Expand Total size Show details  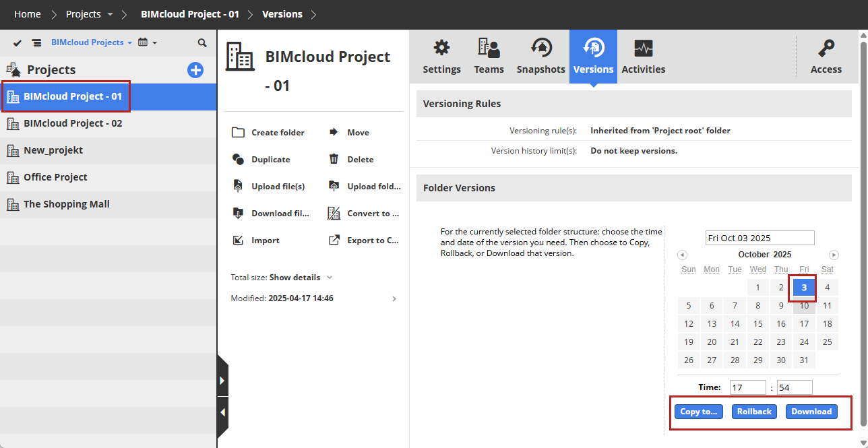(301, 278)
